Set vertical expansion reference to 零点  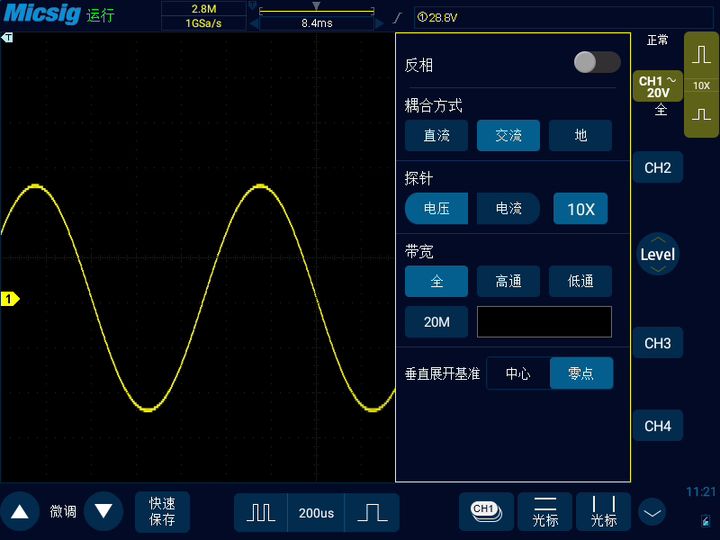pos(581,373)
